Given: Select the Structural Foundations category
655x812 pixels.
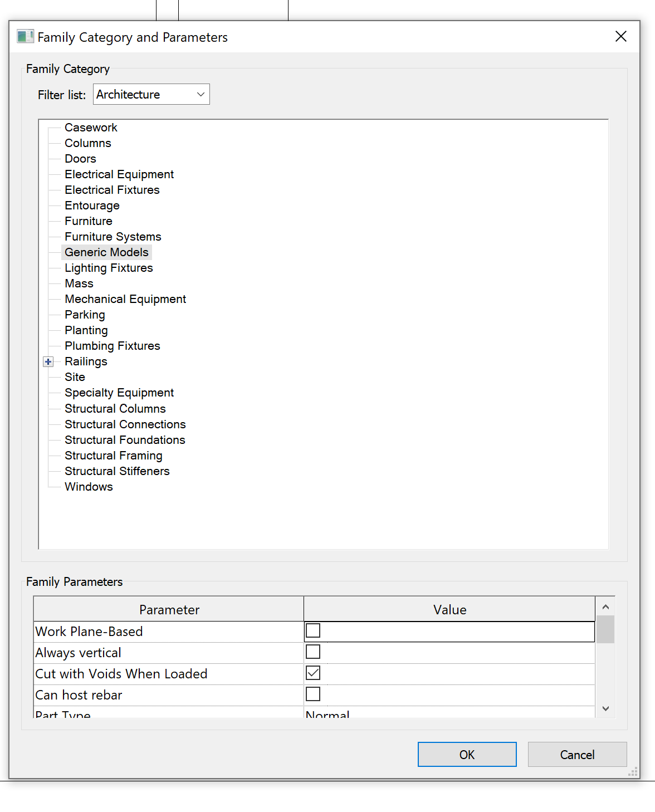Looking at the screenshot, I should pyautogui.click(x=125, y=439).
